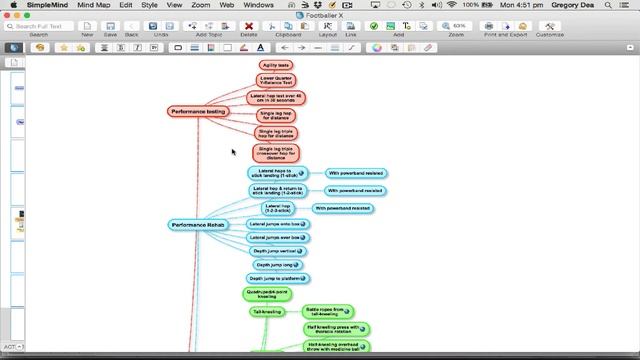Screen dimensions: 640x360
Task: Click the printer icon
Action: pos(489,26)
